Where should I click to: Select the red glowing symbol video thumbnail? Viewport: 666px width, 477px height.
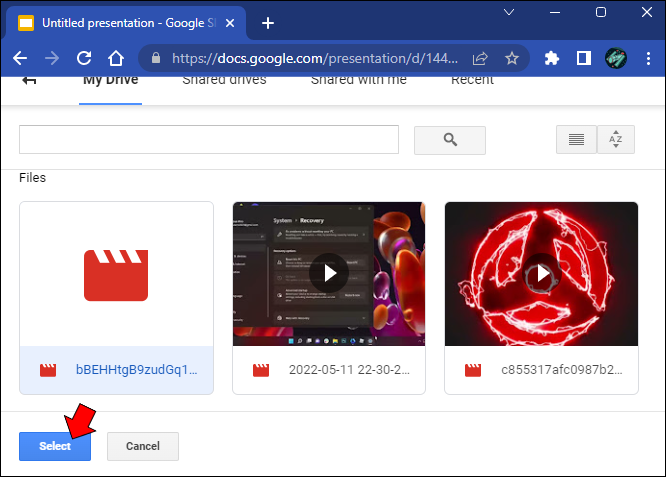[x=541, y=274]
